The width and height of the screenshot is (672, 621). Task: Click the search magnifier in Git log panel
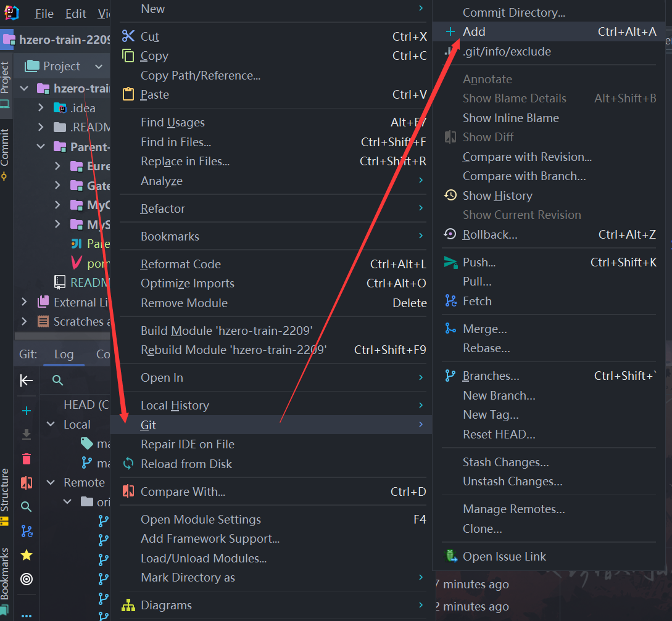point(57,380)
